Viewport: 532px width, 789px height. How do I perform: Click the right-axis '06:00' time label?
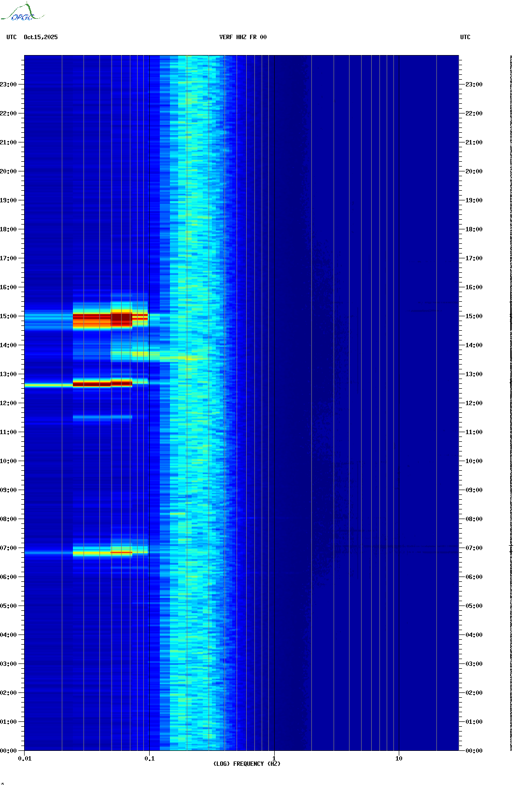[474, 577]
